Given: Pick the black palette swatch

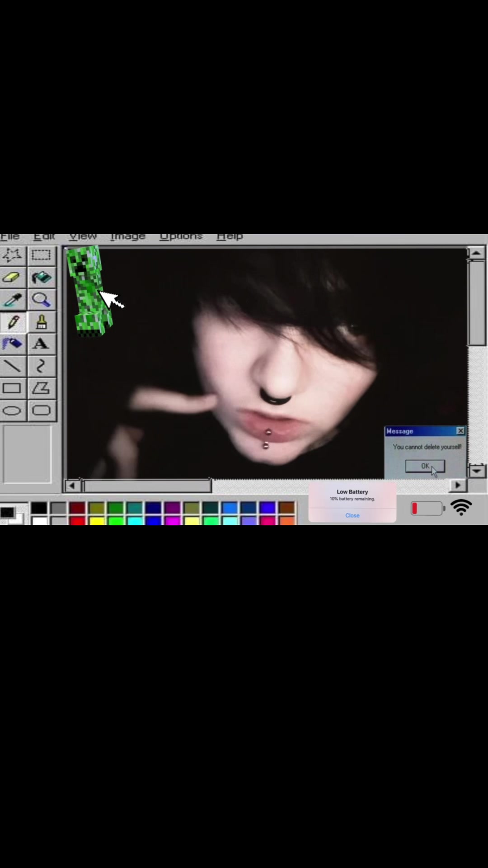Looking at the screenshot, I should click(x=39, y=508).
